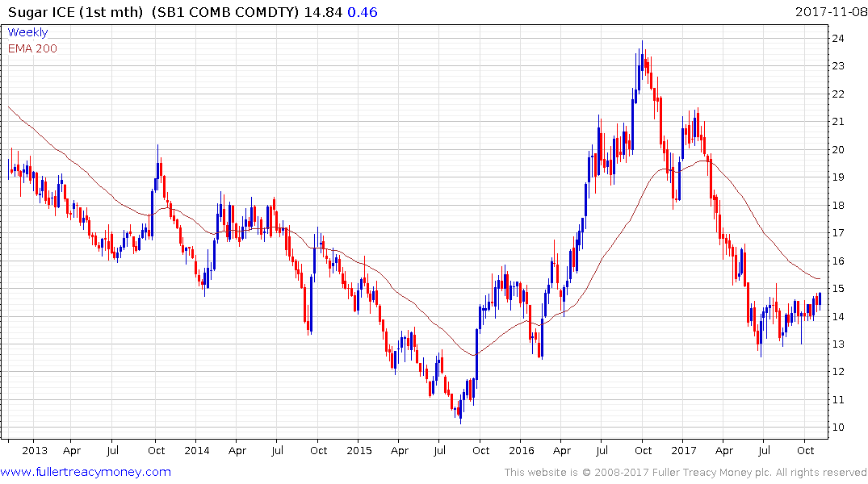Click the 'Oct' label before 2014

tap(156, 450)
